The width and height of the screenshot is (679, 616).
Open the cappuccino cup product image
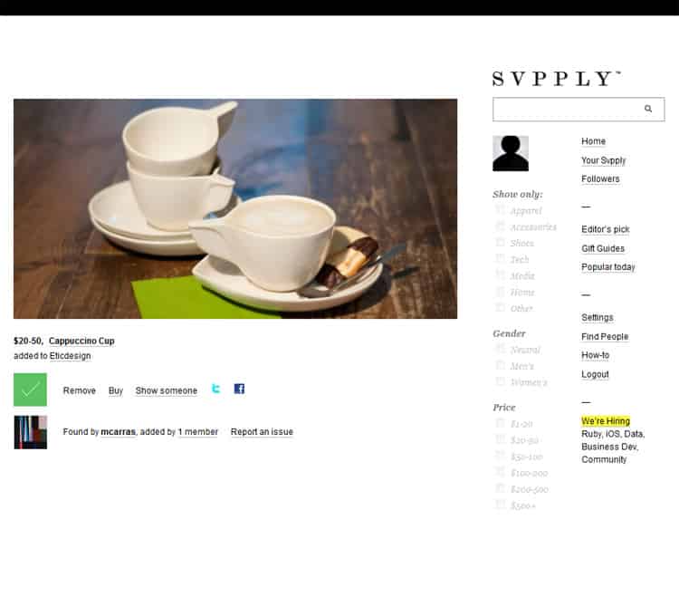(x=235, y=208)
